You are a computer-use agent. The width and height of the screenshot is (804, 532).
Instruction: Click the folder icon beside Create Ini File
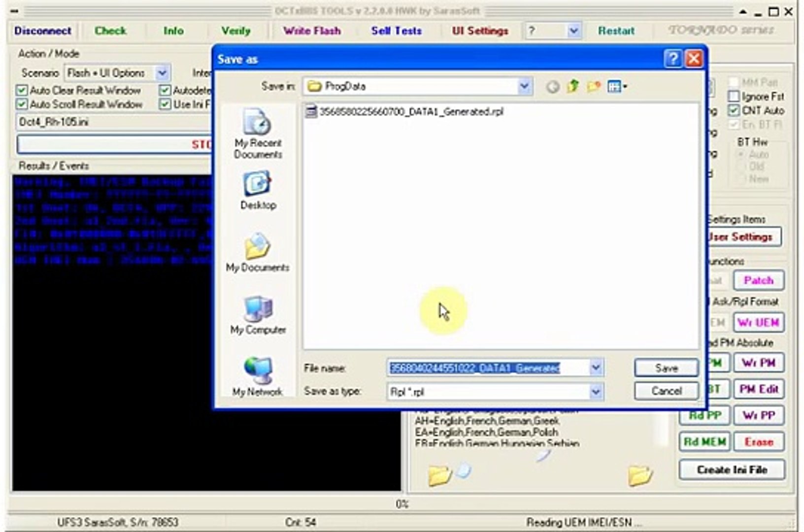(x=640, y=475)
